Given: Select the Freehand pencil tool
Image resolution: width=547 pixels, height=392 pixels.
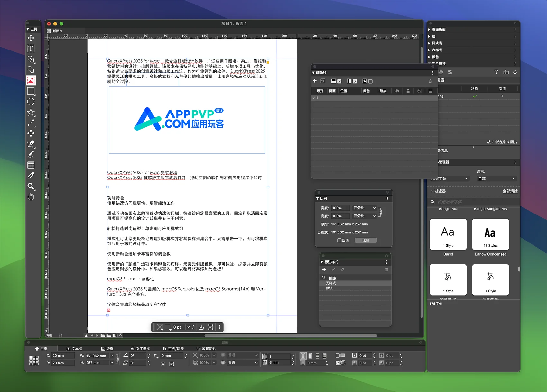Looking at the screenshot, I should tap(31, 154).
